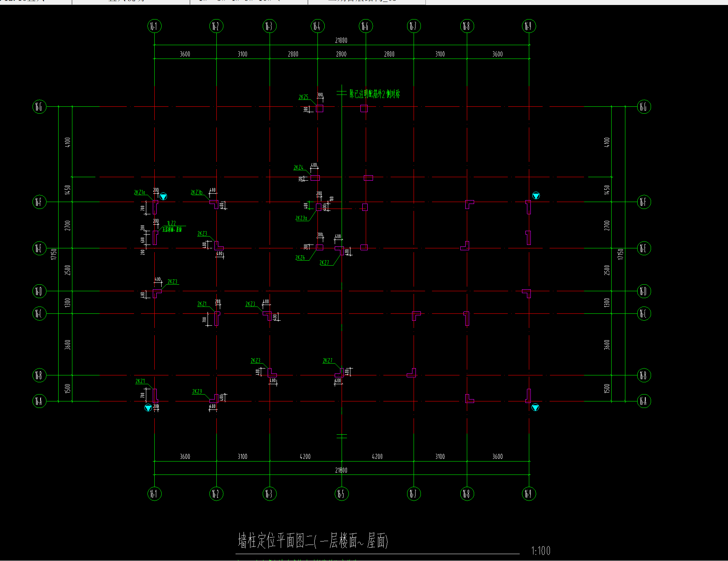Click the 2KZ7 label near axis 16-E
This screenshot has width=728, height=561.
324,263
